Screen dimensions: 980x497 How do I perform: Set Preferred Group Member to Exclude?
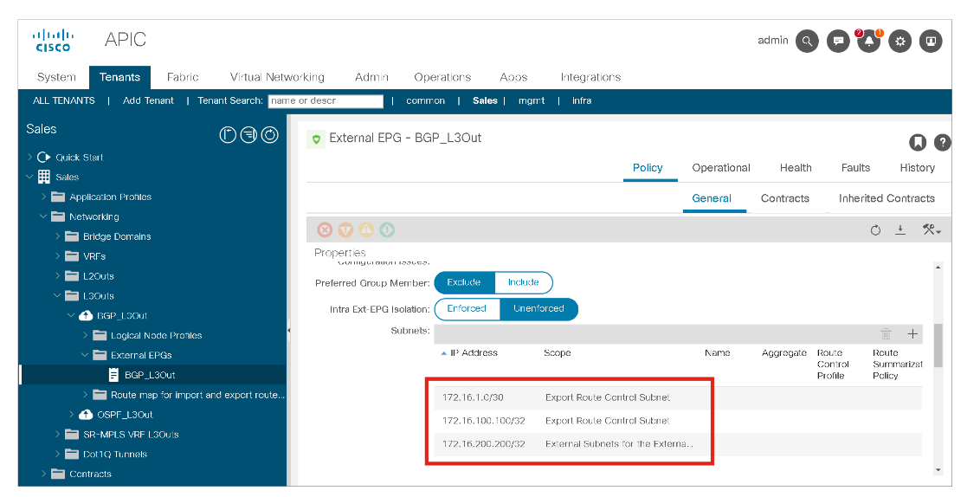click(464, 282)
